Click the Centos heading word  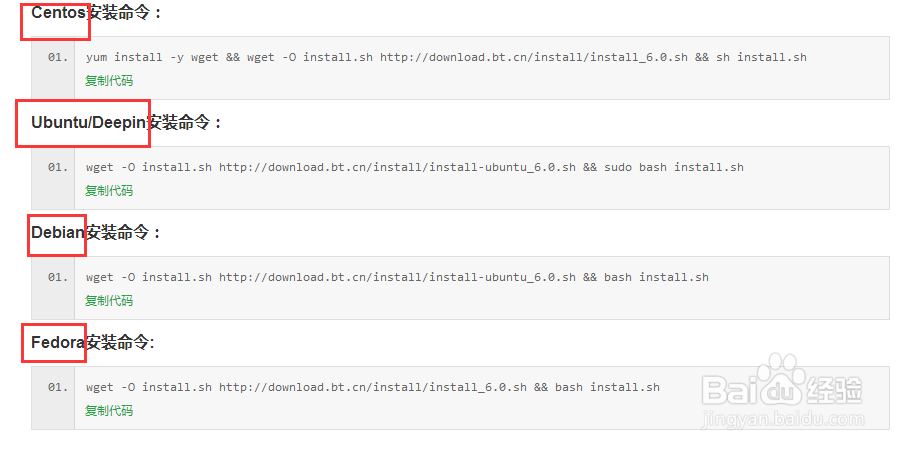[x=59, y=13]
